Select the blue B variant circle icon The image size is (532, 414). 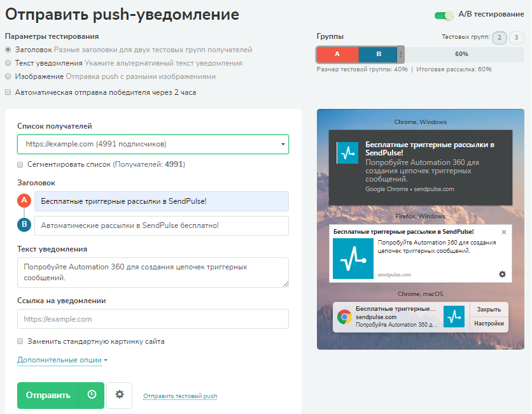tap(24, 224)
